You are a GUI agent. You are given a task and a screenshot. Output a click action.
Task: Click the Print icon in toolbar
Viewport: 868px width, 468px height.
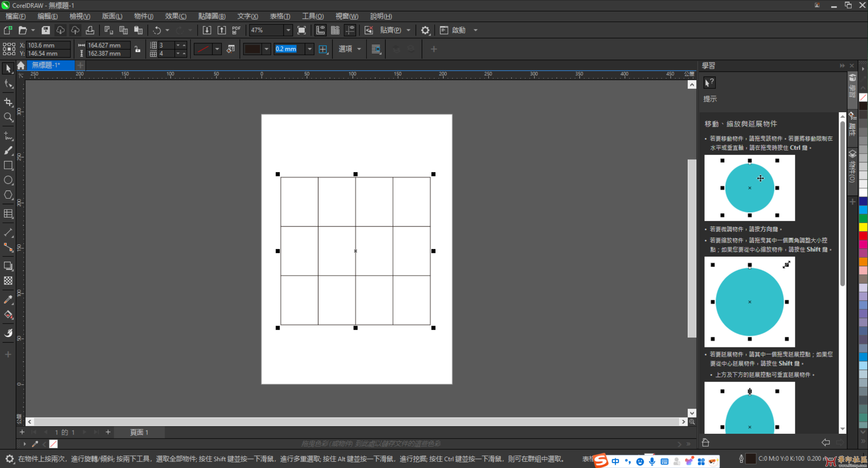[90, 30]
